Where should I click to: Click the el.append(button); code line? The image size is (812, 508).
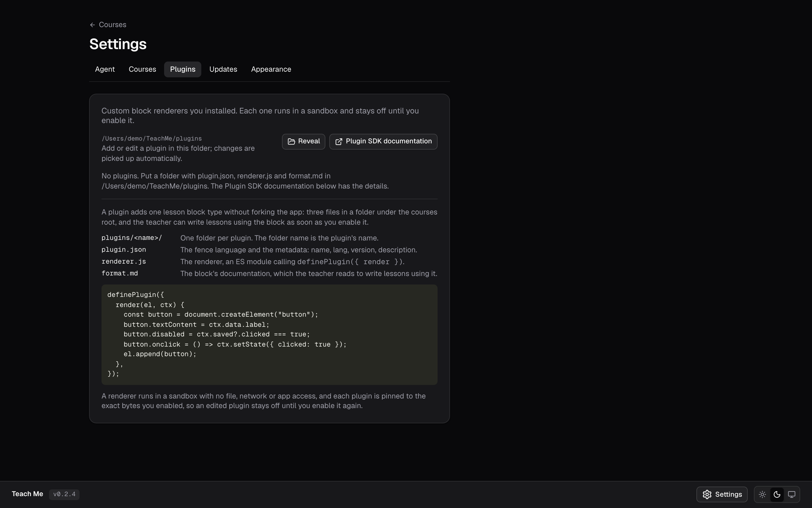click(x=160, y=354)
